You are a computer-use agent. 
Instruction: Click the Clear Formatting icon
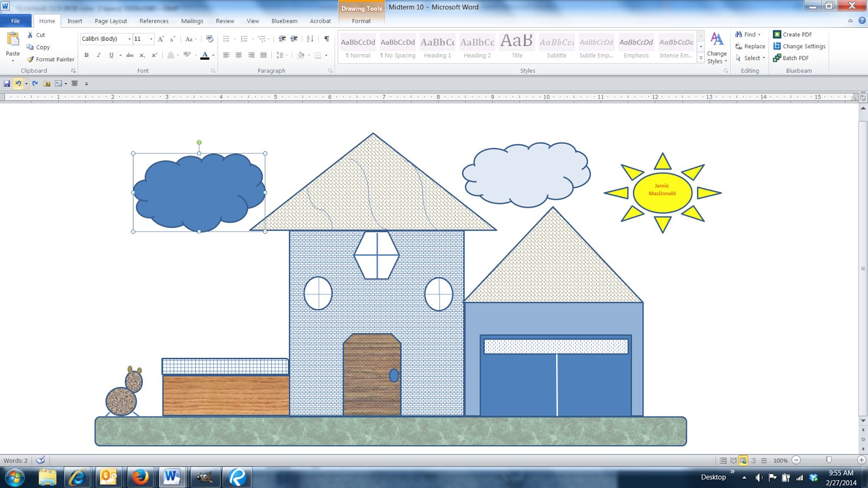(209, 39)
